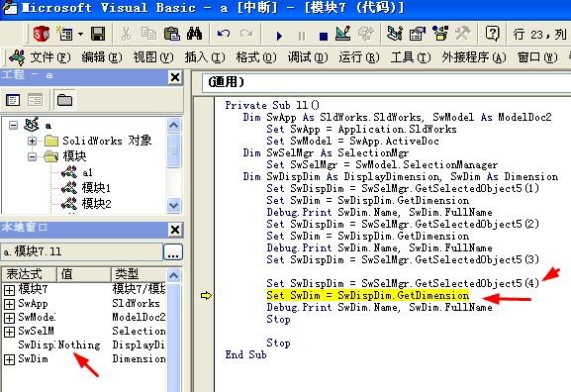
Task: Click the 值 column header
Action: [83, 274]
